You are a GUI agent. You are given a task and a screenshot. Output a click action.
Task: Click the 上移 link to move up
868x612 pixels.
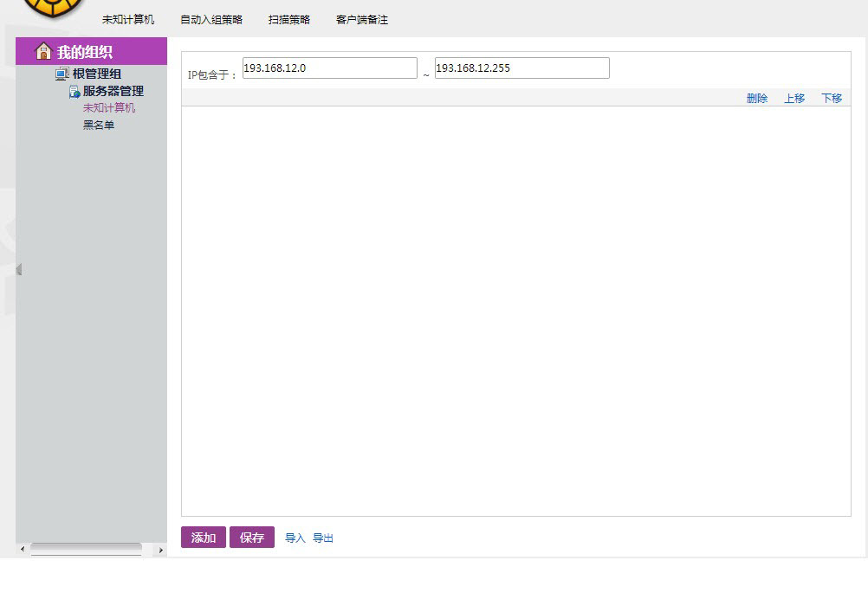794,99
